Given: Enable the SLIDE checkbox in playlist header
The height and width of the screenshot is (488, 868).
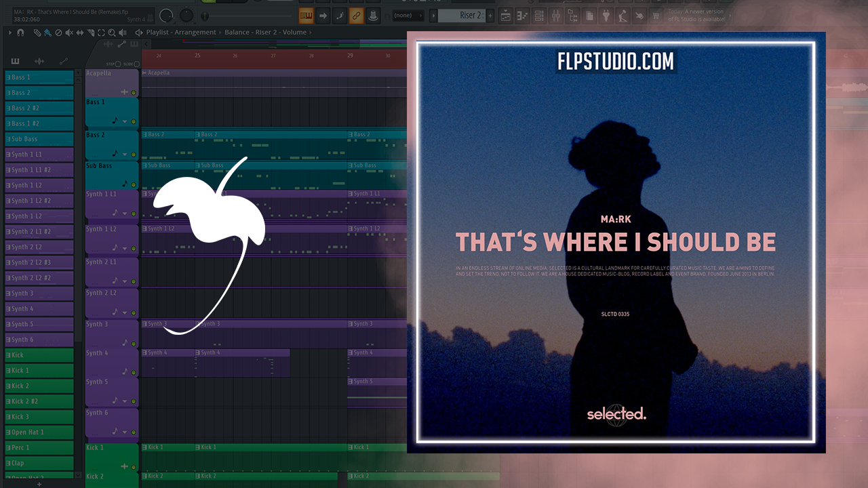Looking at the screenshot, I should 137,64.
